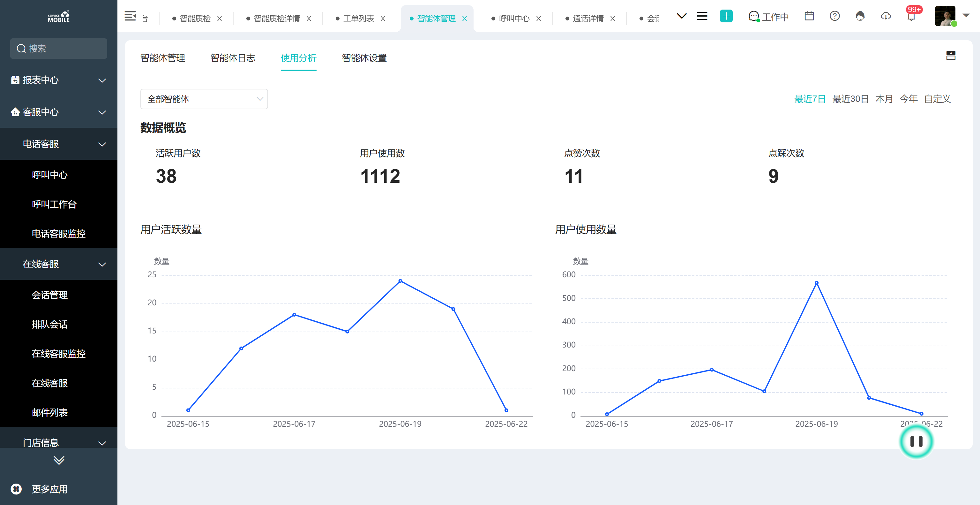Click the peak point on 用户使用数量 chart
This screenshot has width=980, height=505.
(x=816, y=283)
